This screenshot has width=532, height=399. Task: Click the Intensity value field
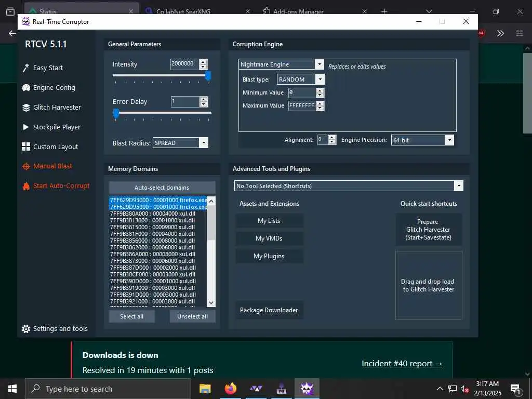[x=184, y=64]
